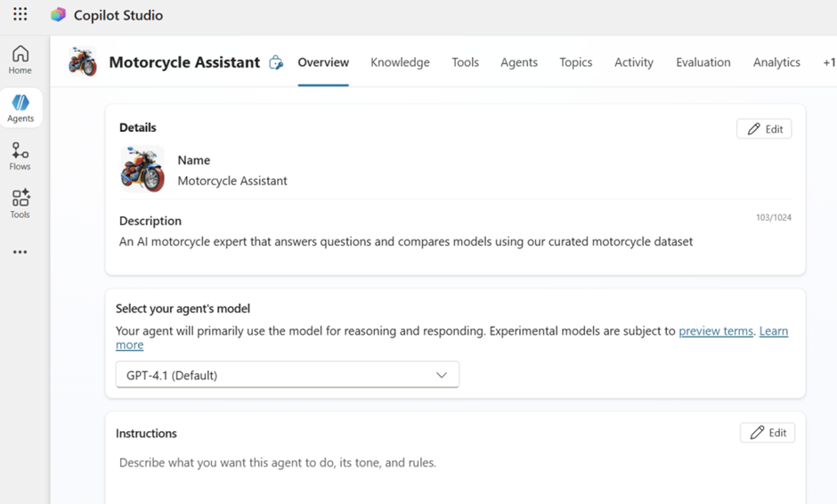This screenshot has height=504, width=837.
Task: Edit the agent Details section
Action: point(764,129)
